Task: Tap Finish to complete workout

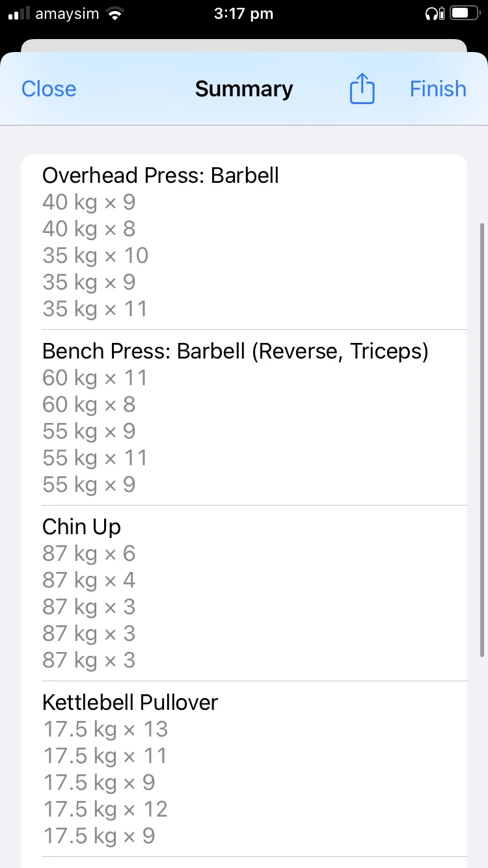Action: click(x=438, y=88)
